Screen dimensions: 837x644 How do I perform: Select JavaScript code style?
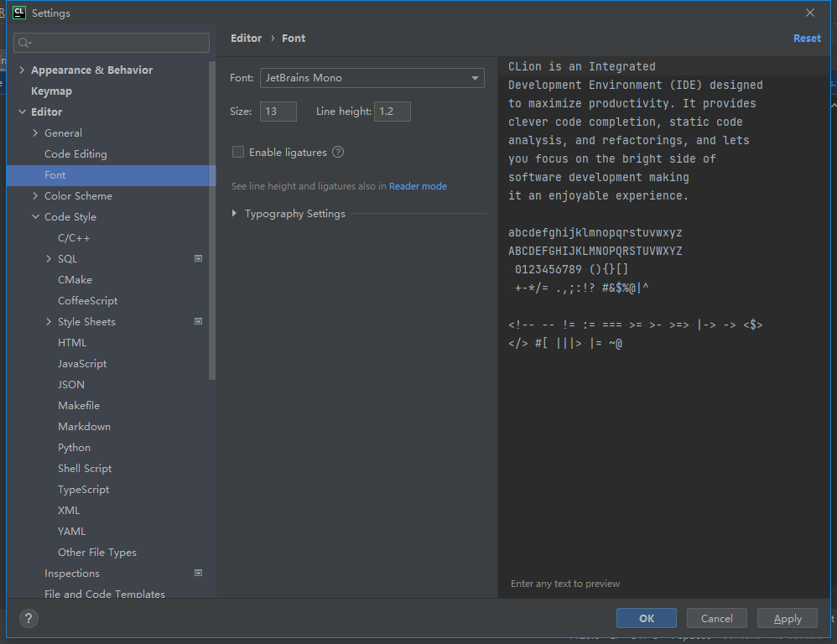[x=82, y=363]
